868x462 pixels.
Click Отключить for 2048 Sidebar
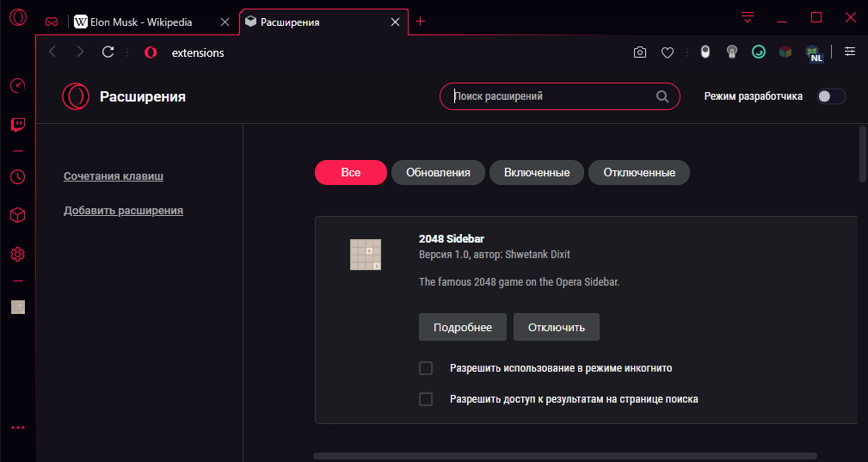557,327
